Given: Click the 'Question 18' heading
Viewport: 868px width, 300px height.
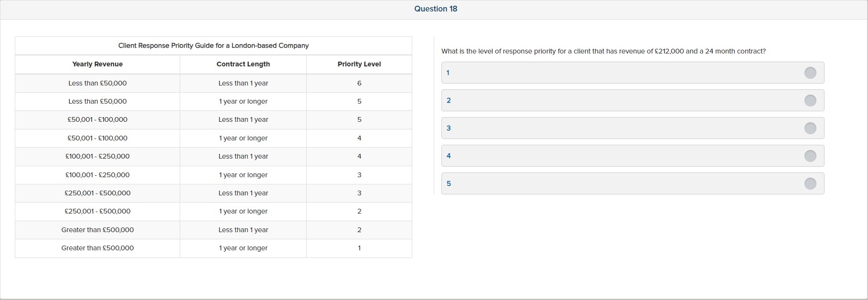Looking at the screenshot, I should [436, 9].
